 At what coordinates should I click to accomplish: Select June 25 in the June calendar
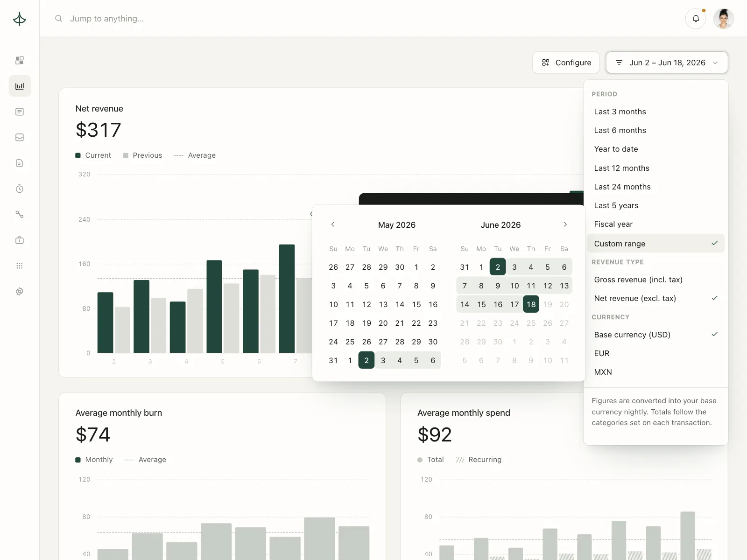pyautogui.click(x=531, y=323)
